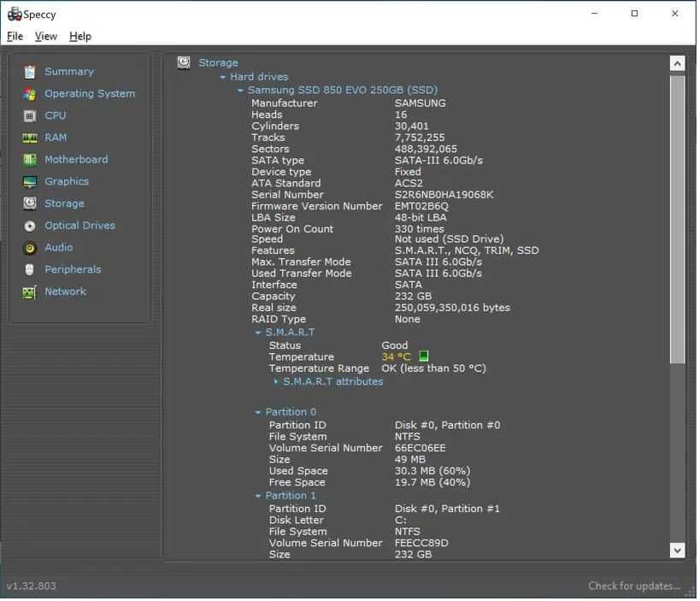This screenshot has height=601, width=700.
Task: Click the scrollbar up arrow
Action: pos(677,63)
